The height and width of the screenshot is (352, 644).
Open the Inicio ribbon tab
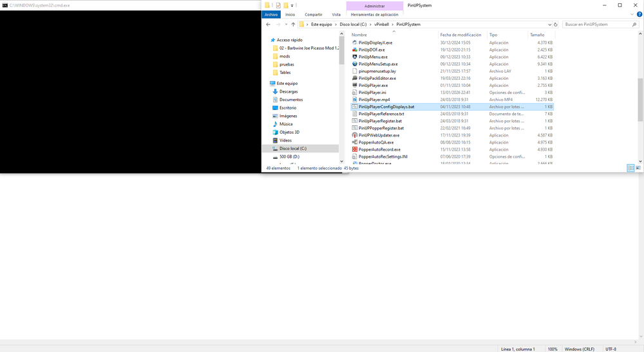pos(290,14)
